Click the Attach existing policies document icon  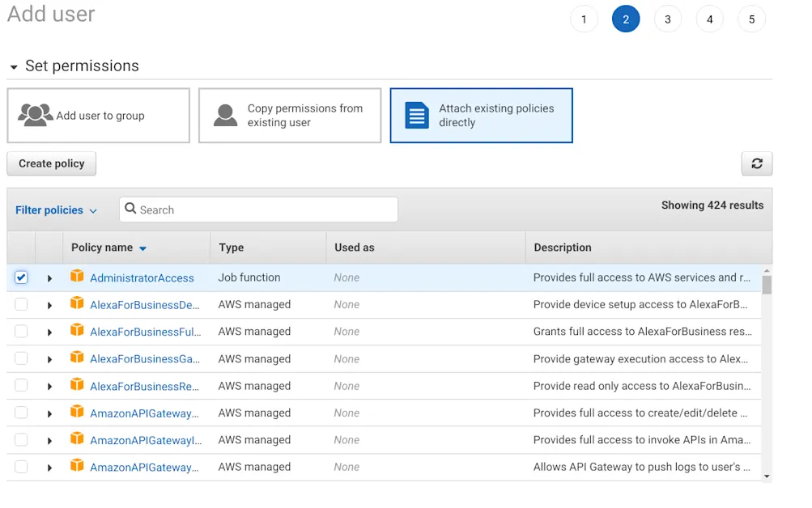pyautogui.click(x=417, y=116)
